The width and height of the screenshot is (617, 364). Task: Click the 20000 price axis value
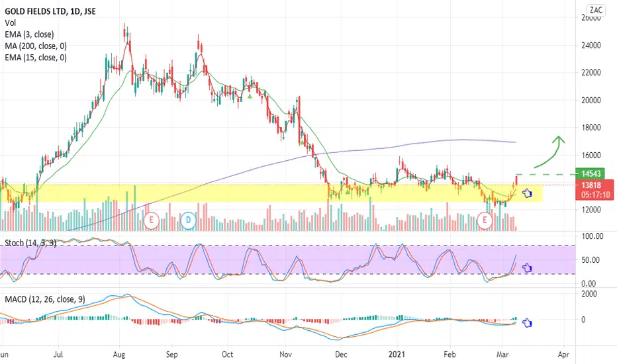[x=591, y=101]
